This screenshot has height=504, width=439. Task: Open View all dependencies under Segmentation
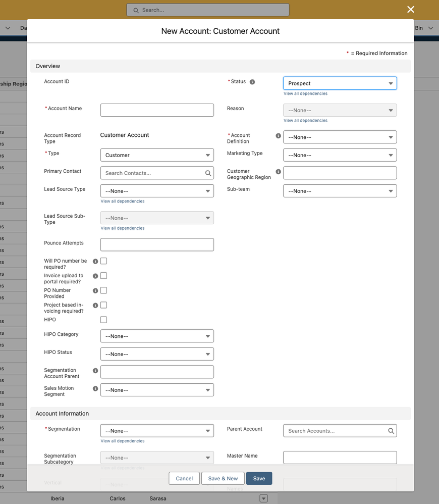coord(123,441)
